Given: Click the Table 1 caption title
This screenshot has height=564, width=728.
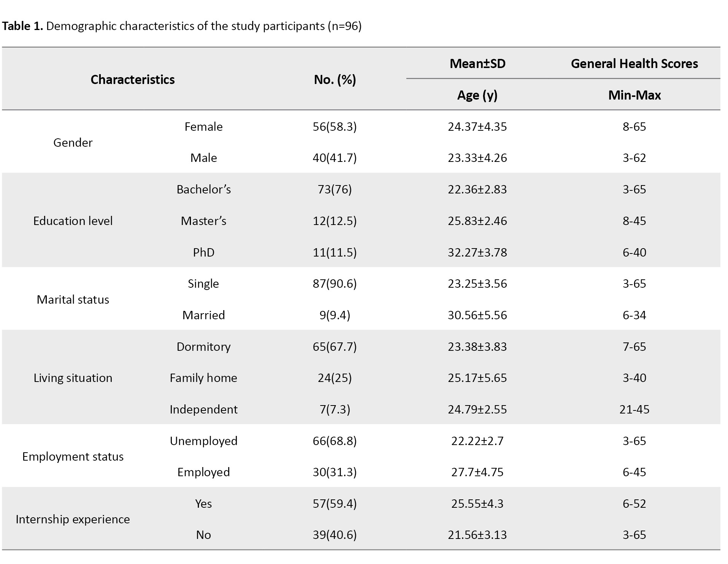Looking at the screenshot, I should pyautogui.click(x=181, y=26).
